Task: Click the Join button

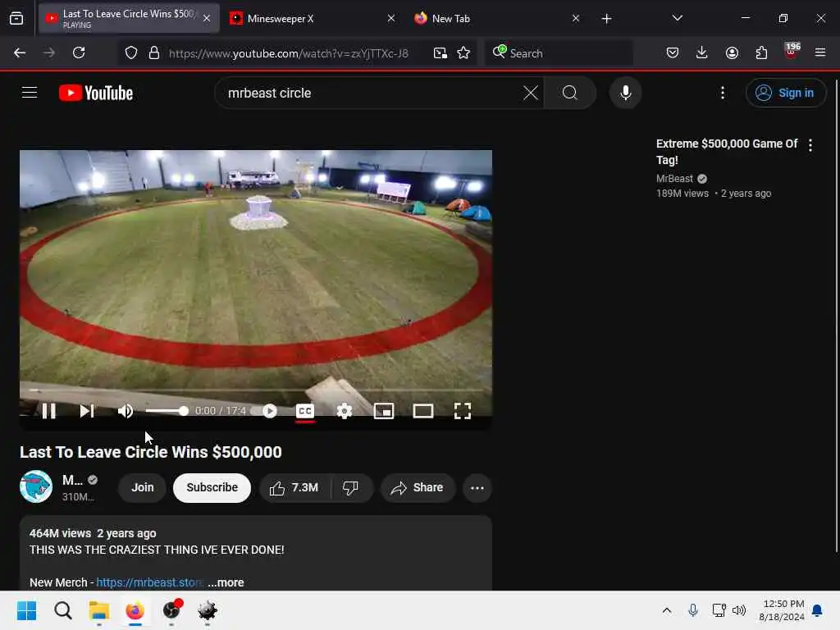Action: click(x=143, y=487)
